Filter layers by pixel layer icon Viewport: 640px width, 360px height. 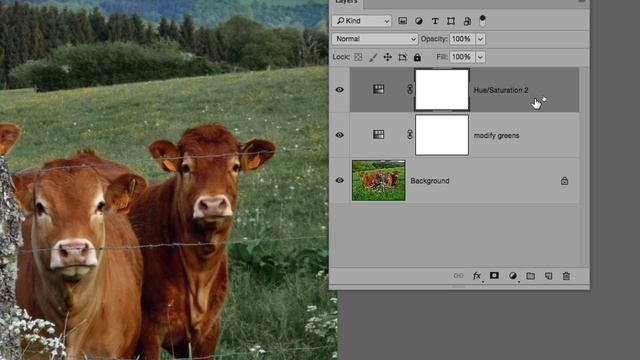tap(402, 21)
